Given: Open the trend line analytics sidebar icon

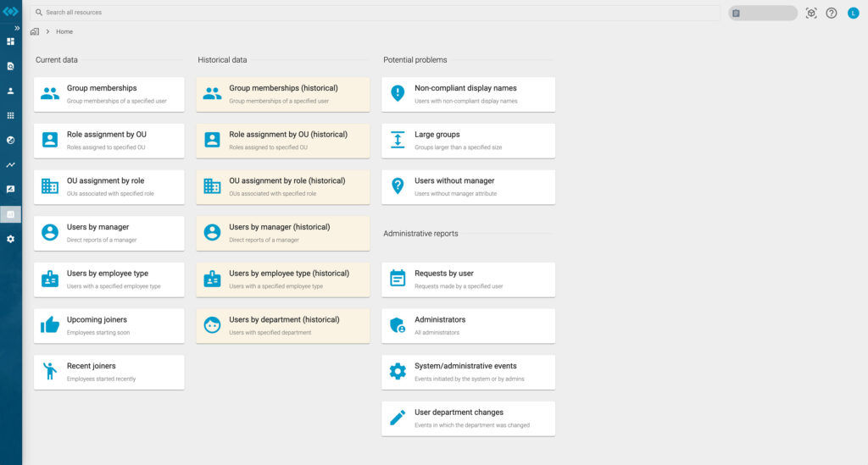Looking at the screenshot, I should coord(10,165).
